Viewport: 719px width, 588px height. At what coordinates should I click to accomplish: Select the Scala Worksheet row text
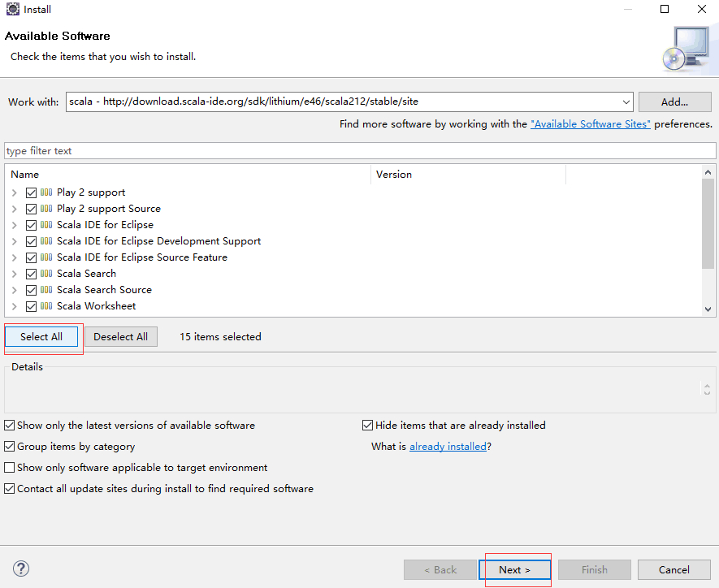(97, 306)
